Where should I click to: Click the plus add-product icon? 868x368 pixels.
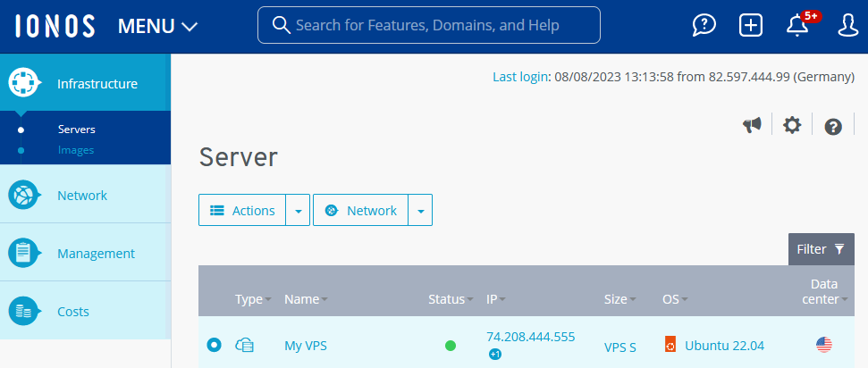pyautogui.click(x=751, y=26)
